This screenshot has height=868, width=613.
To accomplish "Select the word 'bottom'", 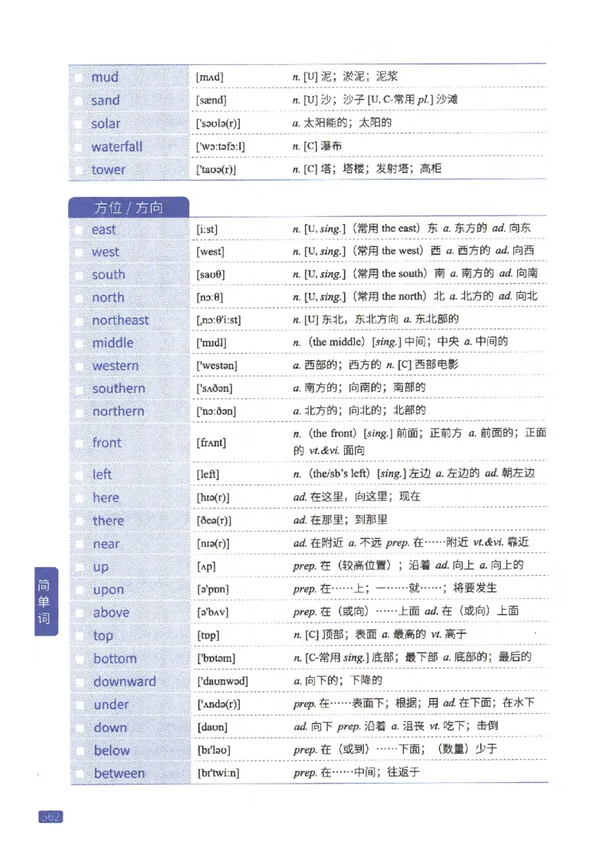I will [114, 658].
